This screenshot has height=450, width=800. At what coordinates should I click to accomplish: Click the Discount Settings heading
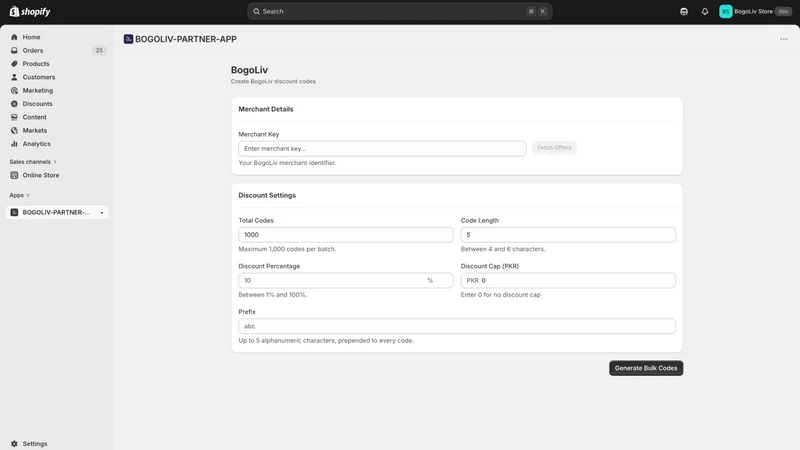[x=267, y=195]
